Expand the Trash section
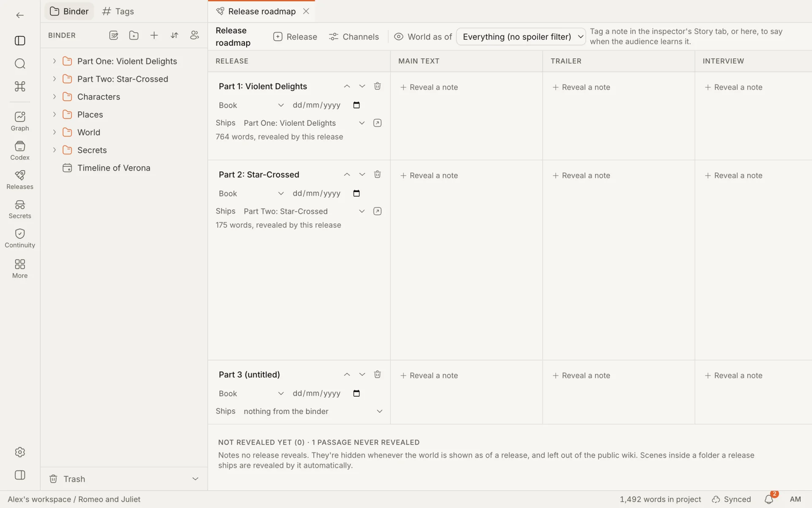This screenshot has width=812, height=508. tap(195, 479)
